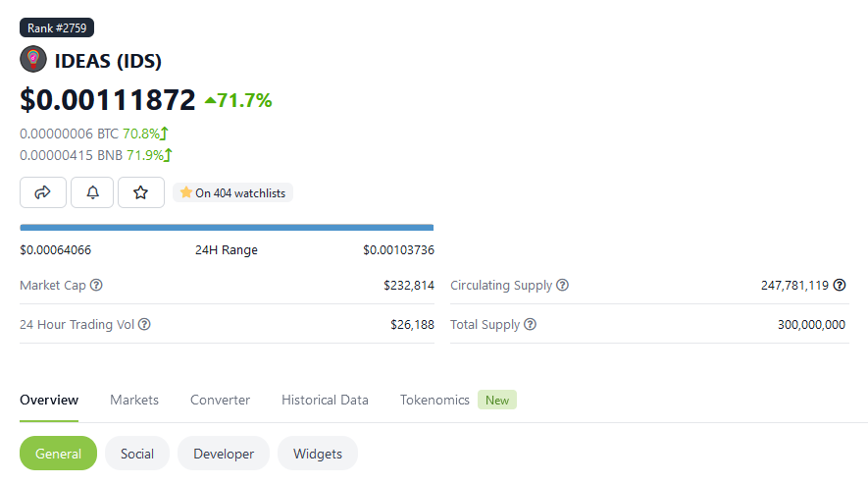Open the Converter tab

[221, 400]
